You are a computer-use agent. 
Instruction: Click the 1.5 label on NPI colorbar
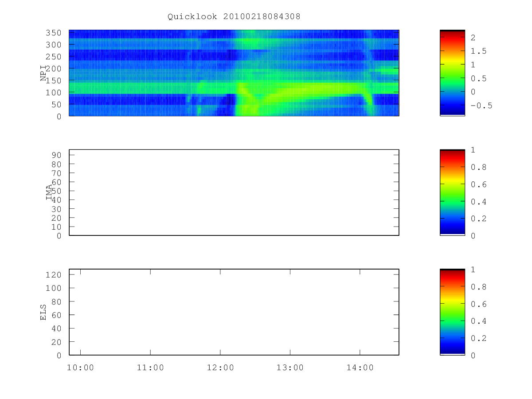click(x=478, y=51)
